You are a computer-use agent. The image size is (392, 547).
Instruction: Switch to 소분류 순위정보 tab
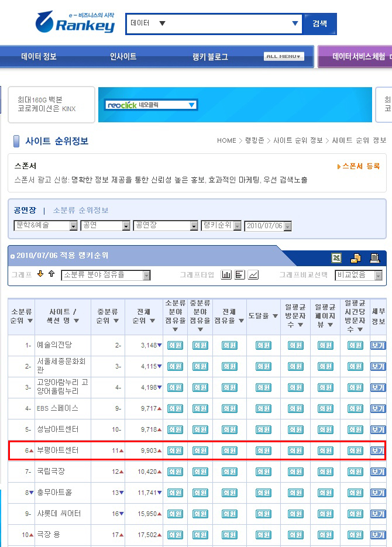click(81, 211)
